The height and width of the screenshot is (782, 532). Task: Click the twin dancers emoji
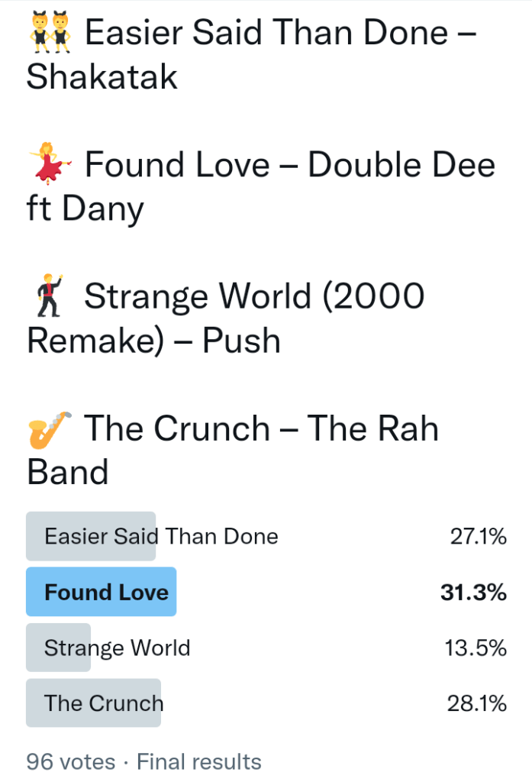pyautogui.click(x=50, y=32)
